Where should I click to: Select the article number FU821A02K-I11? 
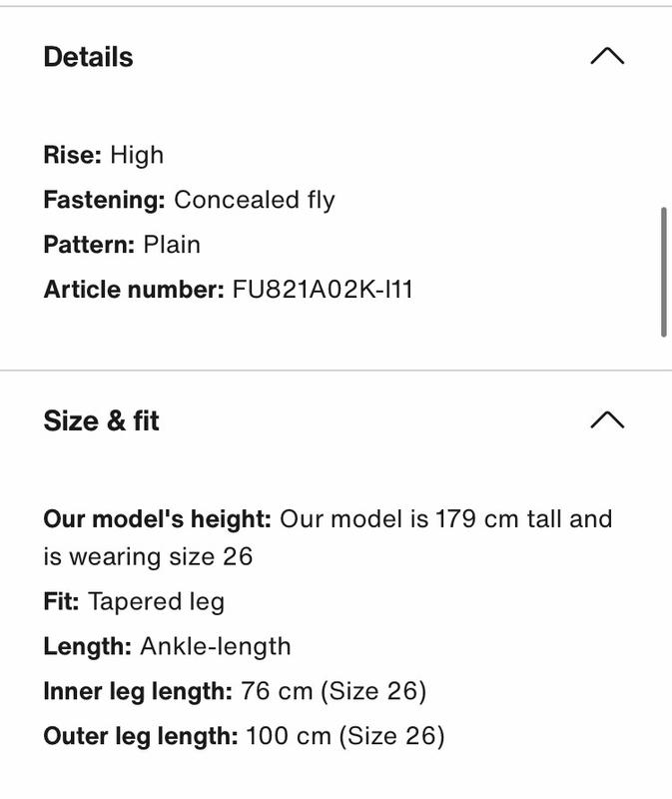[322, 290]
